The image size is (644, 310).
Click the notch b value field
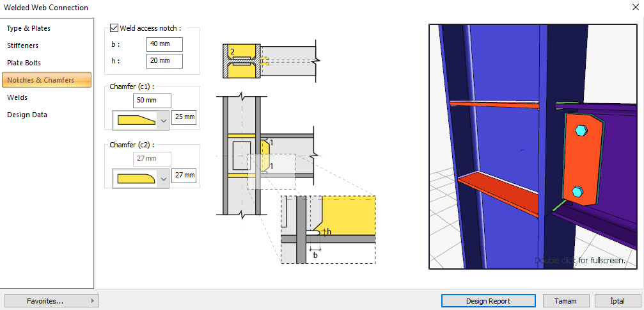pyautogui.click(x=164, y=44)
